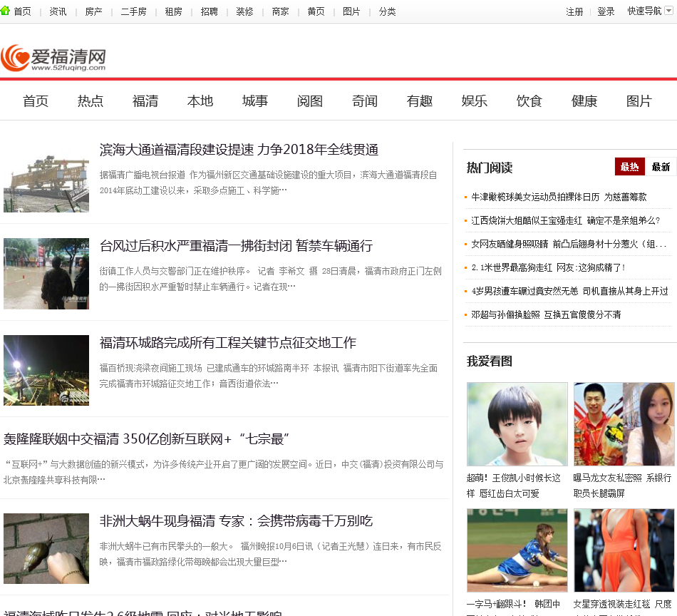
Task: Select 奇闻 in the main navigation
Action: point(364,101)
